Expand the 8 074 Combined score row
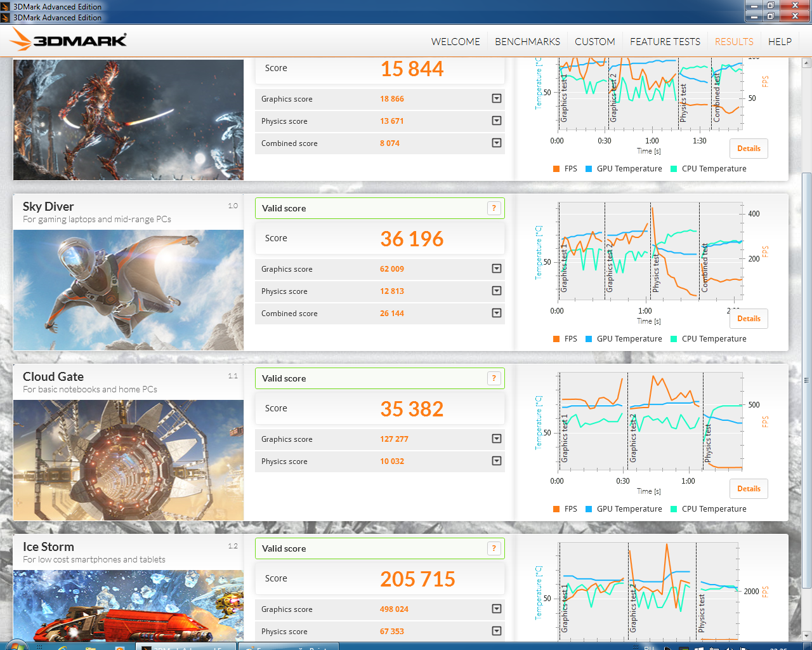Screen dimensions: 812x650 point(497,143)
